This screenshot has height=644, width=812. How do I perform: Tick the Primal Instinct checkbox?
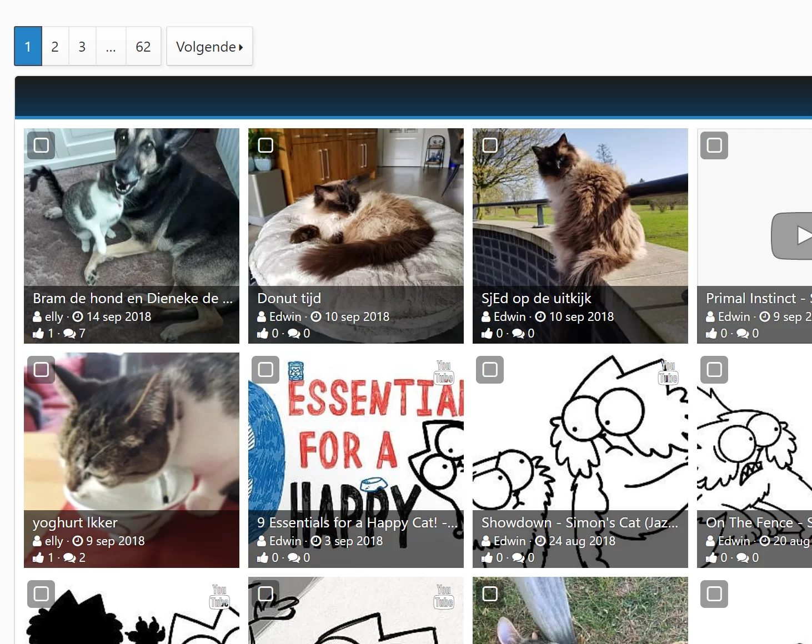click(x=714, y=145)
